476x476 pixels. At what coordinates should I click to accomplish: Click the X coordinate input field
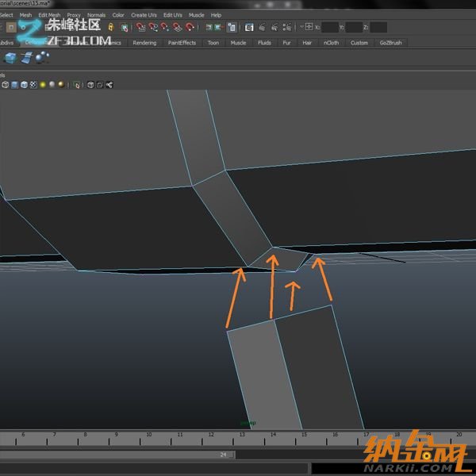tap(330, 28)
